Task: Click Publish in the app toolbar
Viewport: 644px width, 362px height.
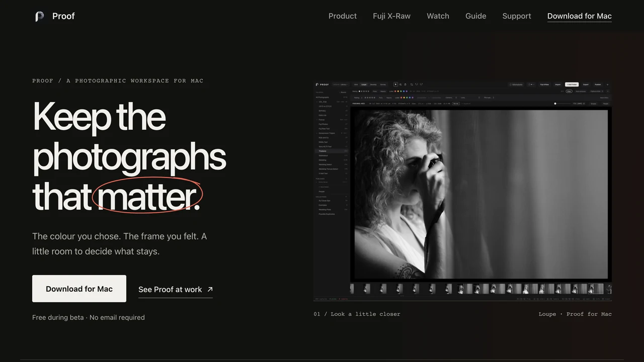Action: click(x=598, y=84)
